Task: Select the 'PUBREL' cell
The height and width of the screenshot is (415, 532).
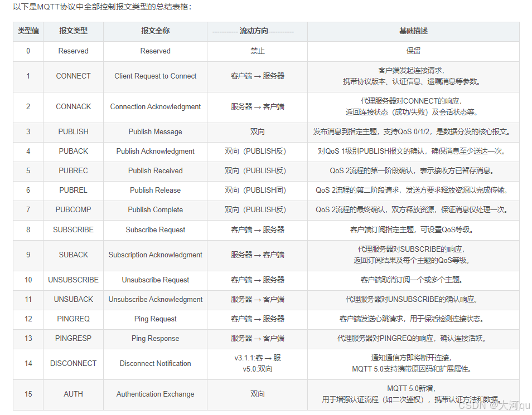Action: [73, 190]
